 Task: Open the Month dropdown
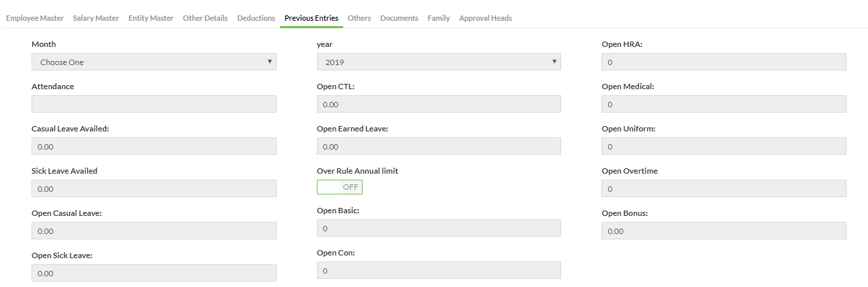click(x=154, y=62)
